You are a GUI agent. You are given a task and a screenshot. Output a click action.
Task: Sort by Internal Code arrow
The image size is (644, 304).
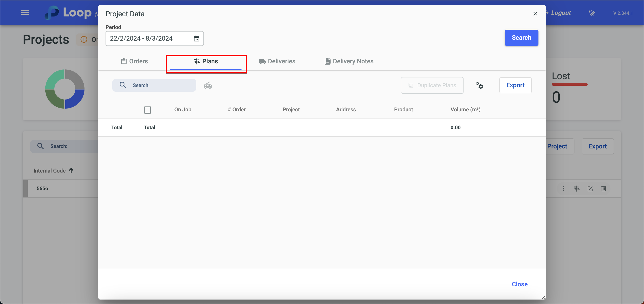71,171
